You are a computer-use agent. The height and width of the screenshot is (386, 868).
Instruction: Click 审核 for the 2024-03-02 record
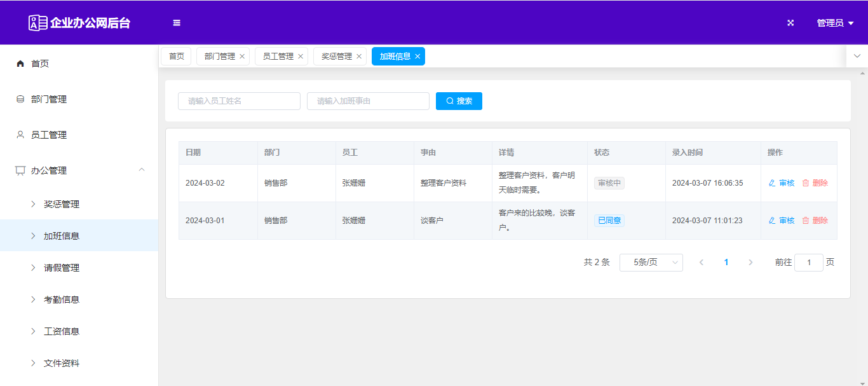[x=782, y=183]
